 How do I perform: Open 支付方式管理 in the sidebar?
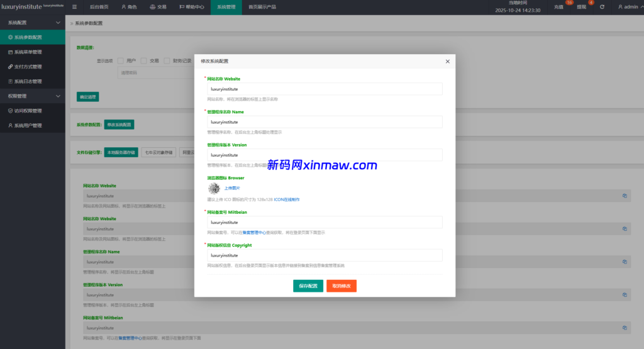[x=33, y=67]
